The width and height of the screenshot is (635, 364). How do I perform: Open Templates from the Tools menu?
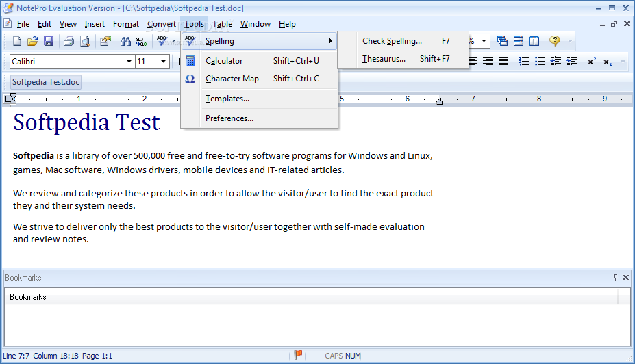[259, 99]
